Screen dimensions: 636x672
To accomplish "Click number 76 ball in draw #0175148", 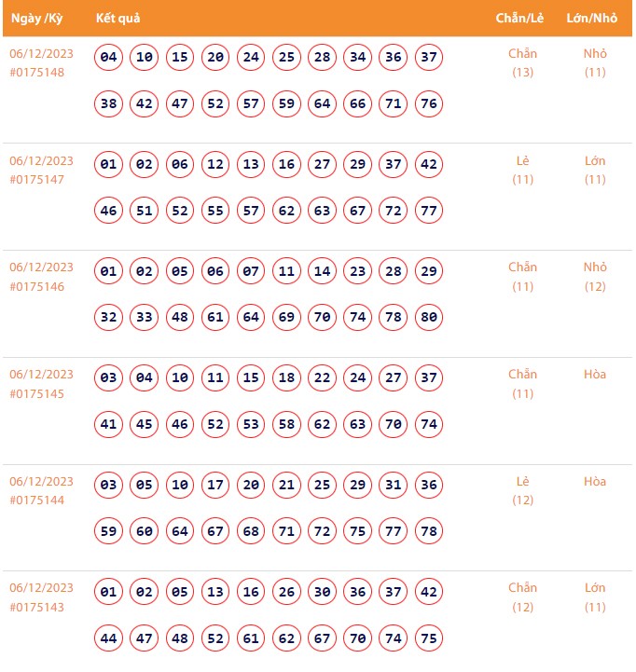I will coord(429,103).
